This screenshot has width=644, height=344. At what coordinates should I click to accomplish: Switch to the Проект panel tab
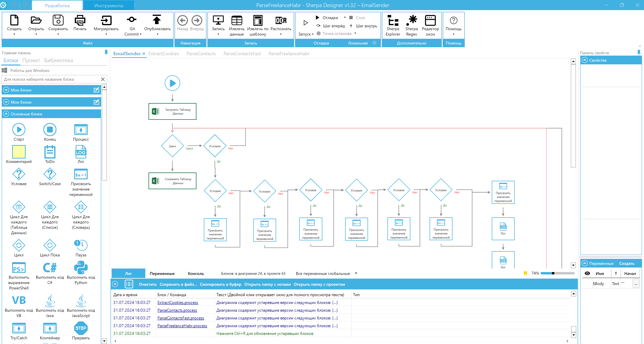point(31,60)
